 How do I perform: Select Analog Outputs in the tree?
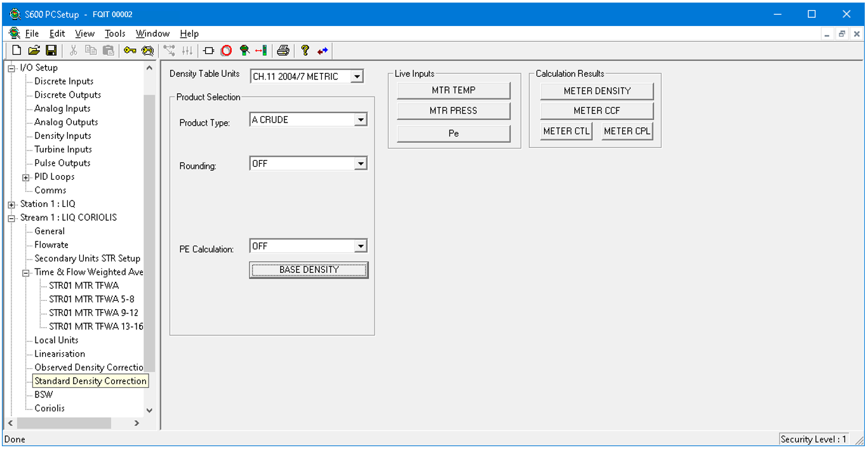click(x=66, y=122)
